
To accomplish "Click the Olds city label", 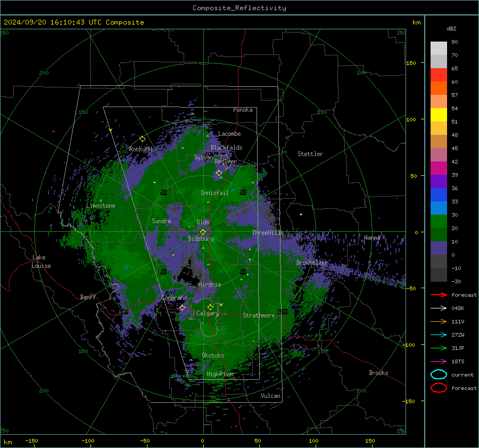I will [x=203, y=222].
